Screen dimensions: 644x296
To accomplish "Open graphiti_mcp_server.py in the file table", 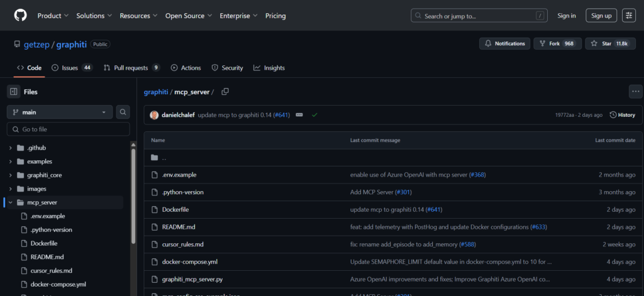I will point(192,279).
